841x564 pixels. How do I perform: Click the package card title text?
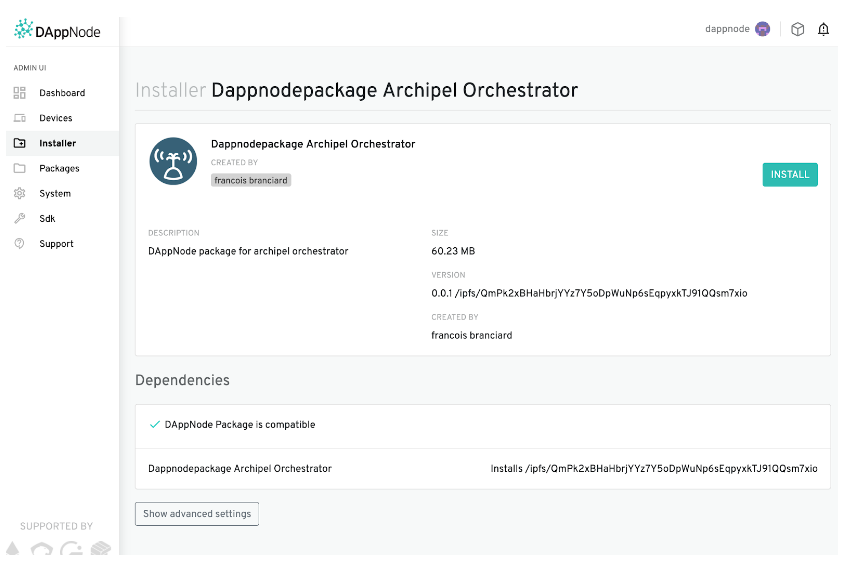pos(313,144)
